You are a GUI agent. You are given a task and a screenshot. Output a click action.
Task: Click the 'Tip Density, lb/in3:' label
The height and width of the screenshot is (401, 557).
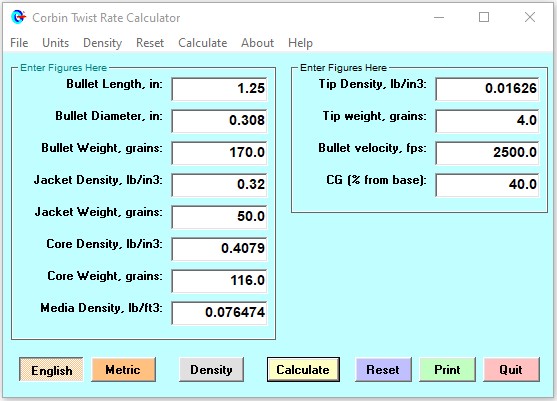pos(372,84)
